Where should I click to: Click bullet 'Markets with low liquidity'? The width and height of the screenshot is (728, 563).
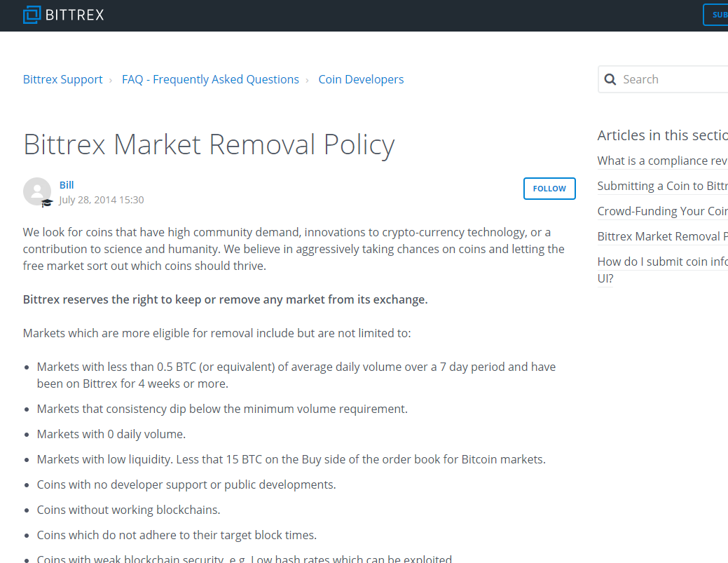coord(291,459)
